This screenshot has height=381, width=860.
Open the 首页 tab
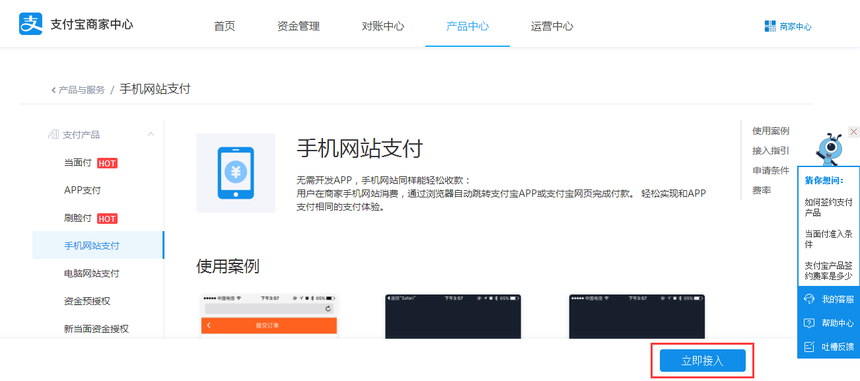(224, 26)
